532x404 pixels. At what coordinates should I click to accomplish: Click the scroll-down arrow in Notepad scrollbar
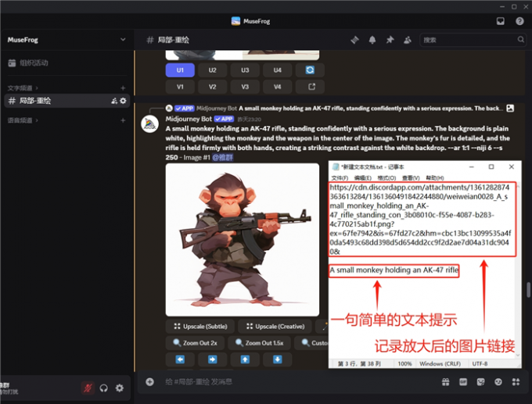[x=518, y=355]
